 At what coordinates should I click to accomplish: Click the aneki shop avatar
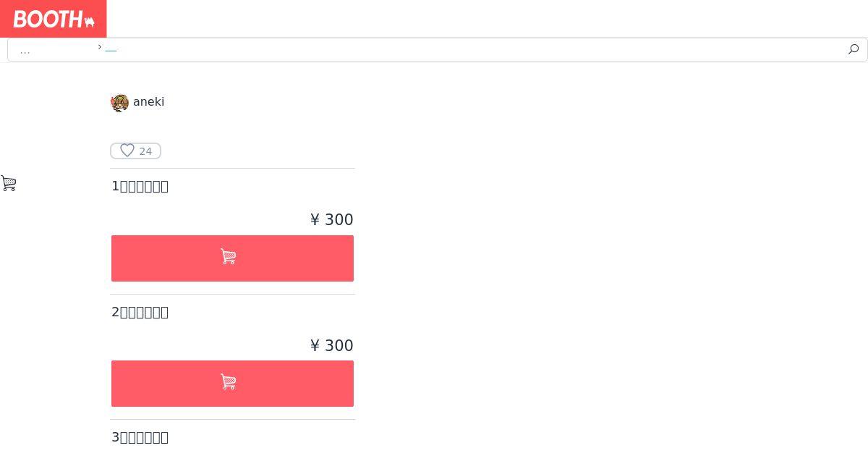pyautogui.click(x=120, y=103)
